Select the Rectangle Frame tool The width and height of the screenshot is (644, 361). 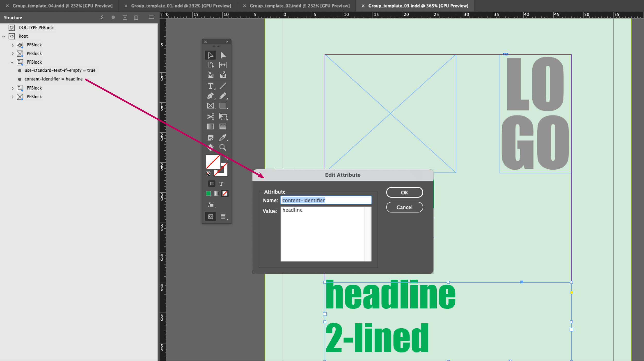pyautogui.click(x=210, y=106)
